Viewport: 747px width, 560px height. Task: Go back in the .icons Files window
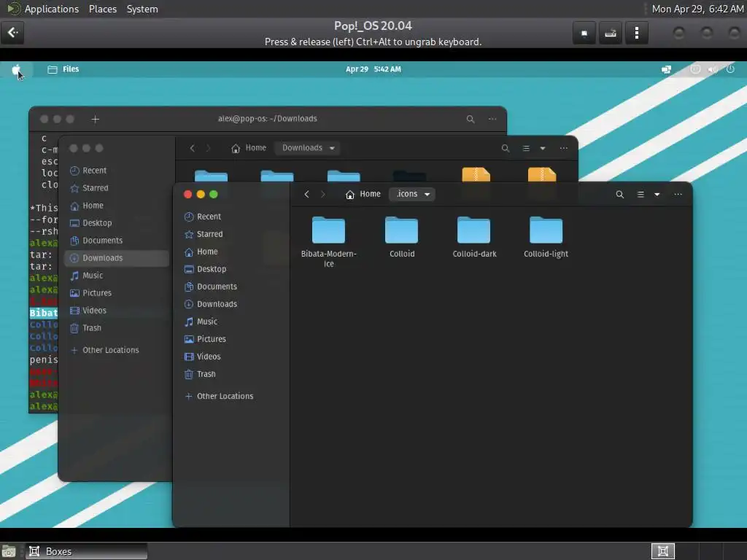[307, 194]
